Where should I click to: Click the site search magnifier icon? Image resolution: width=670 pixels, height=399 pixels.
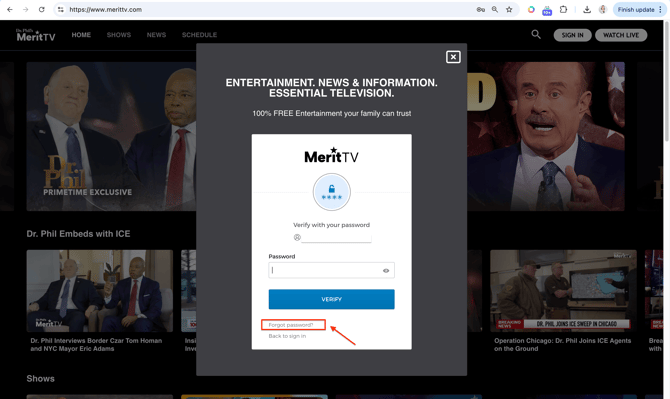coord(536,35)
